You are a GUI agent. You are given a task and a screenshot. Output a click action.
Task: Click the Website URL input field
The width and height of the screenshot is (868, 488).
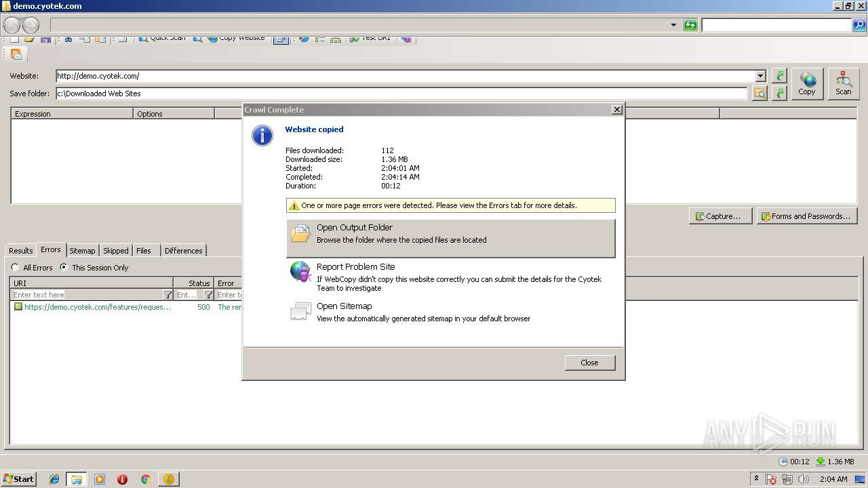[410, 76]
